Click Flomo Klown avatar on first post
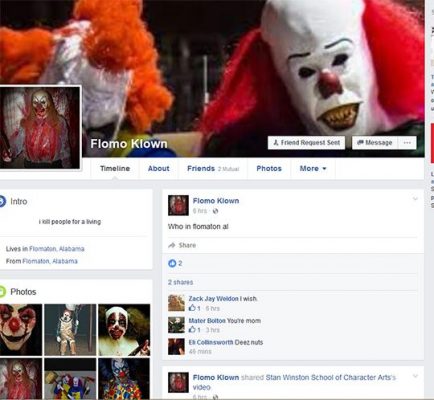The height and width of the screenshot is (400, 434). (178, 205)
